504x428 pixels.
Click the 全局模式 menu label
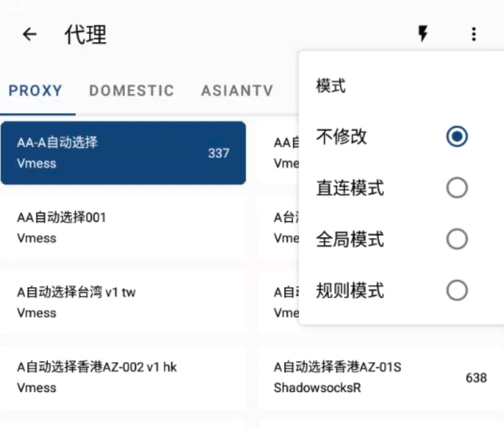(x=350, y=240)
